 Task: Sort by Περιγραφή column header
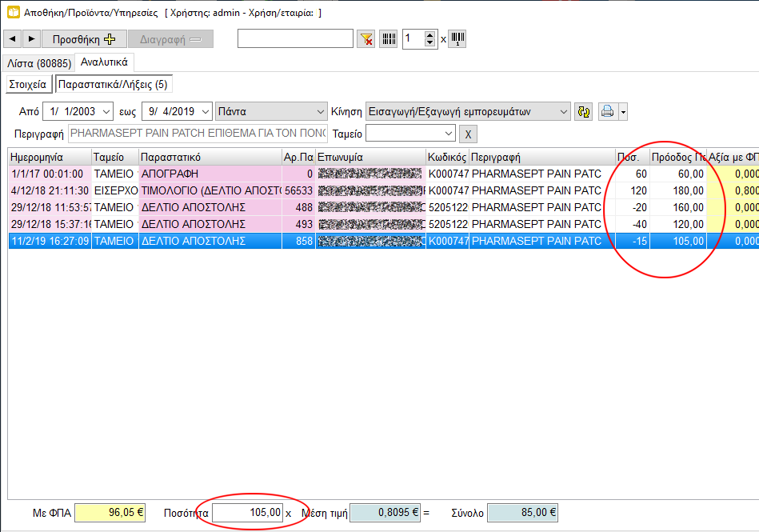point(542,158)
